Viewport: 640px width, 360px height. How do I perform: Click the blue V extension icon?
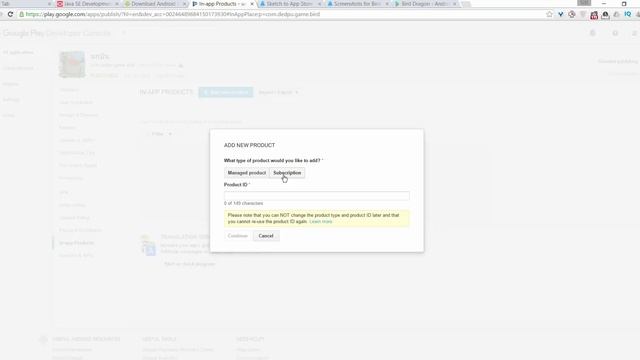(560, 14)
